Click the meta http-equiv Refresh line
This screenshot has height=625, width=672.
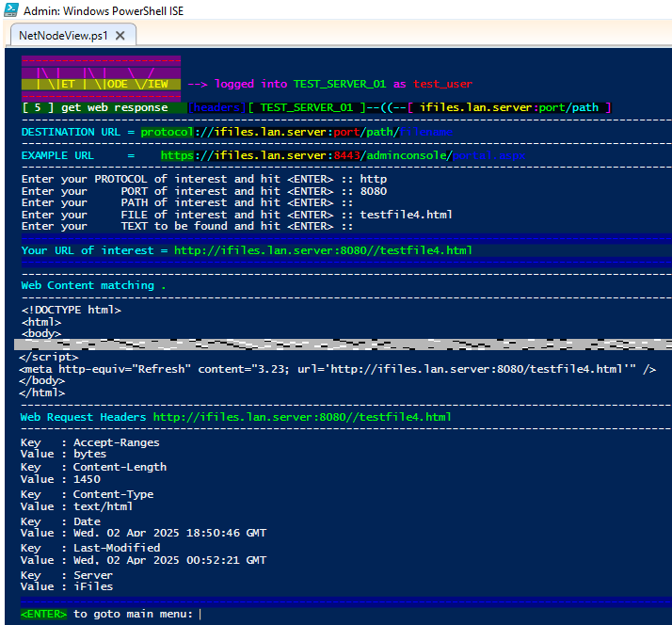point(338,369)
